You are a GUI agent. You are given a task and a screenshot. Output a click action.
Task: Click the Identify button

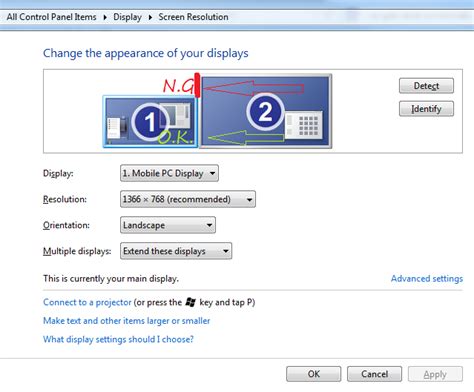click(x=426, y=109)
